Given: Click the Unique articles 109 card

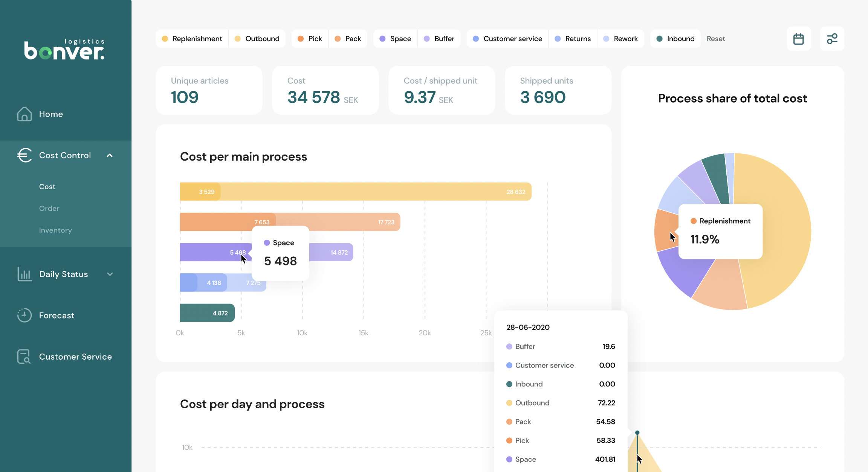Looking at the screenshot, I should click(x=209, y=90).
